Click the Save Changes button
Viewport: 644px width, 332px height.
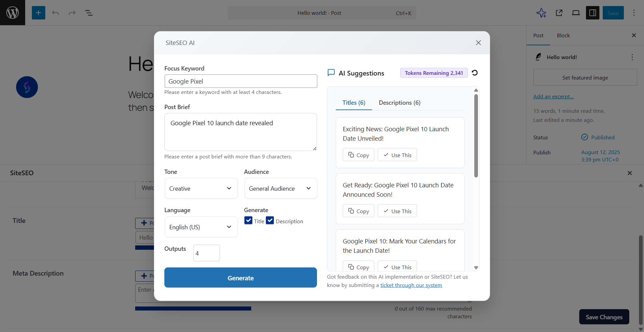coord(604,317)
